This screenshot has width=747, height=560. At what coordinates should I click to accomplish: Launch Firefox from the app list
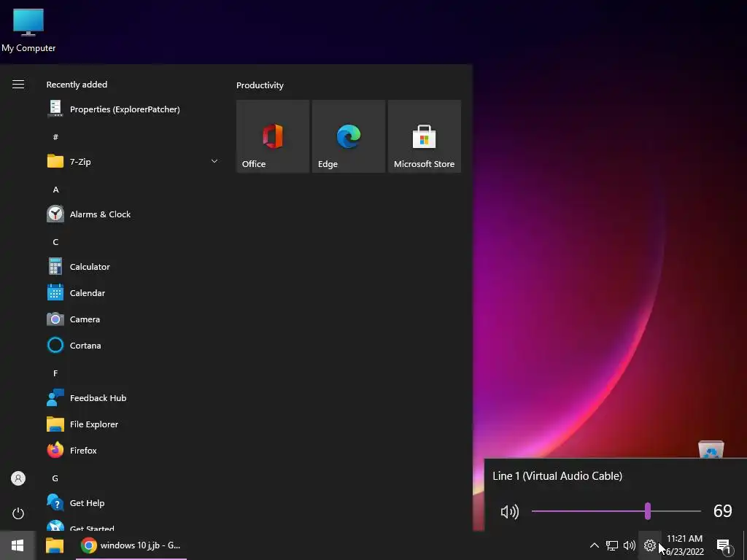tap(133, 450)
